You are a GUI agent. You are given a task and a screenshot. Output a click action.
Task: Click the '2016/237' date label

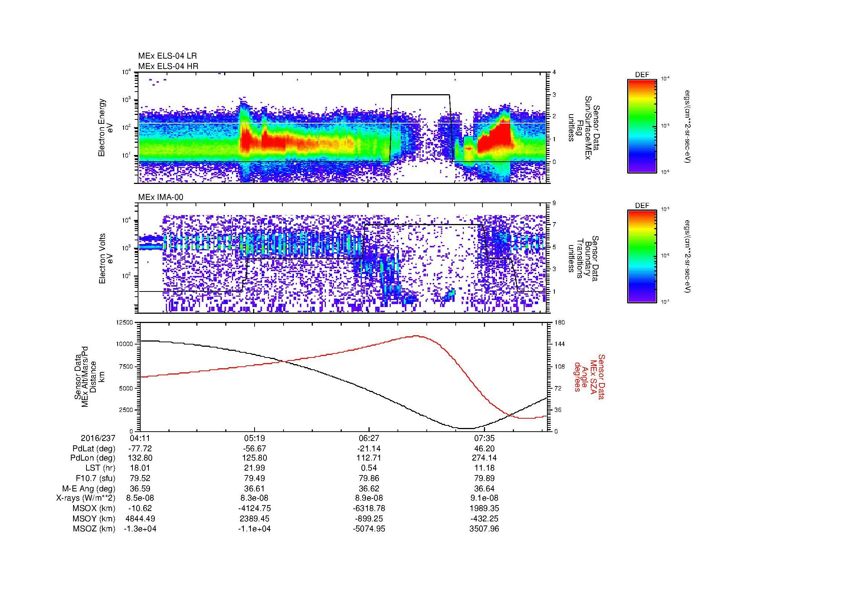point(98,438)
